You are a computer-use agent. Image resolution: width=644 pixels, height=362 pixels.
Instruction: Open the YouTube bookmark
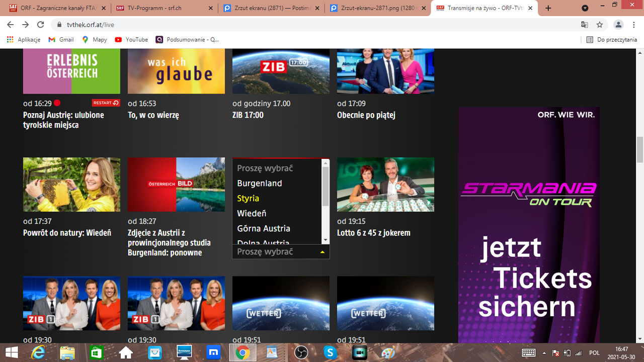tap(131, 39)
